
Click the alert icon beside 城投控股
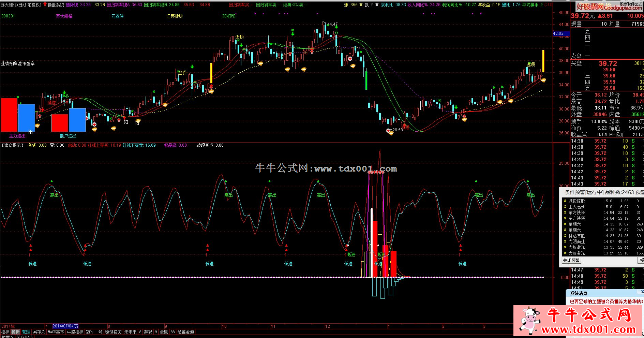click(x=565, y=201)
